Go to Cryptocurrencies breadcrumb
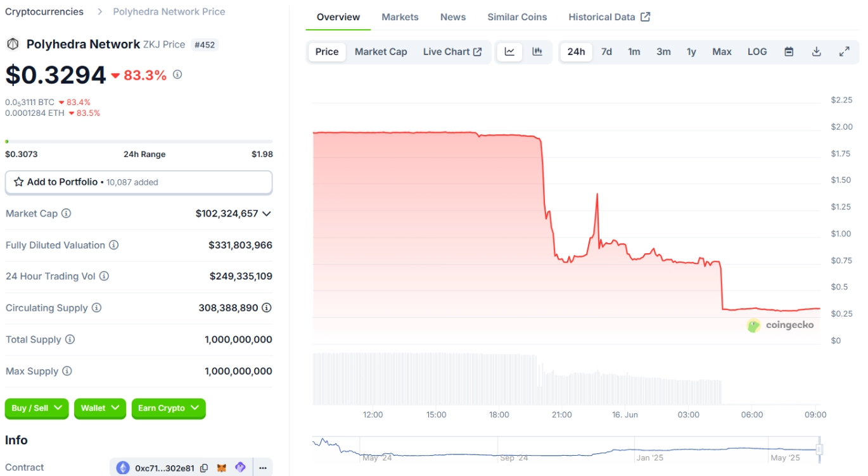This screenshot has height=476, width=868. 44,11
